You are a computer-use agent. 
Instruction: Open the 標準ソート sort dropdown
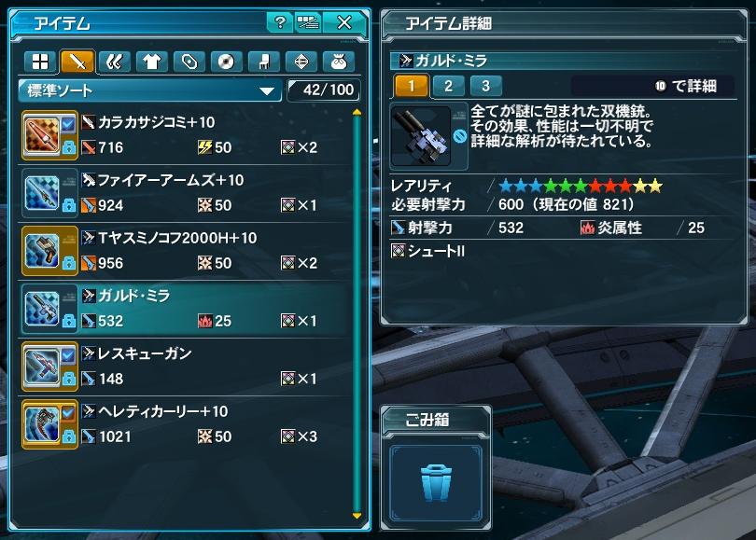pos(150,90)
